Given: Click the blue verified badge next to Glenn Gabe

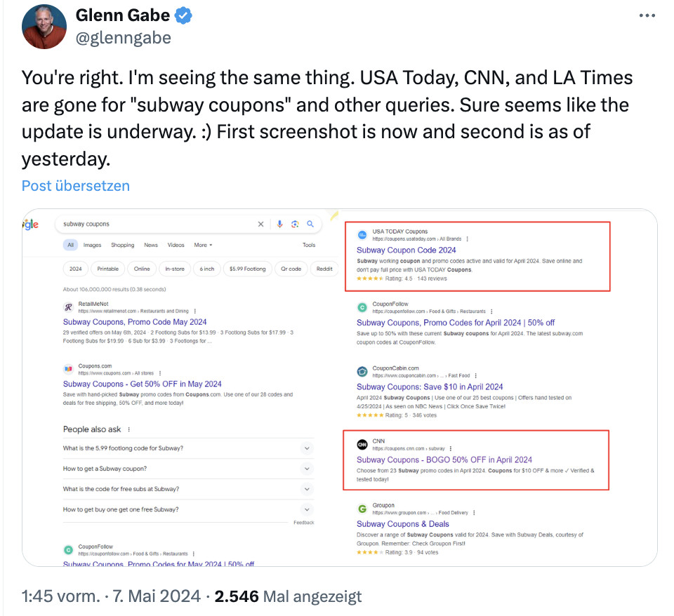Looking at the screenshot, I should (183, 14).
